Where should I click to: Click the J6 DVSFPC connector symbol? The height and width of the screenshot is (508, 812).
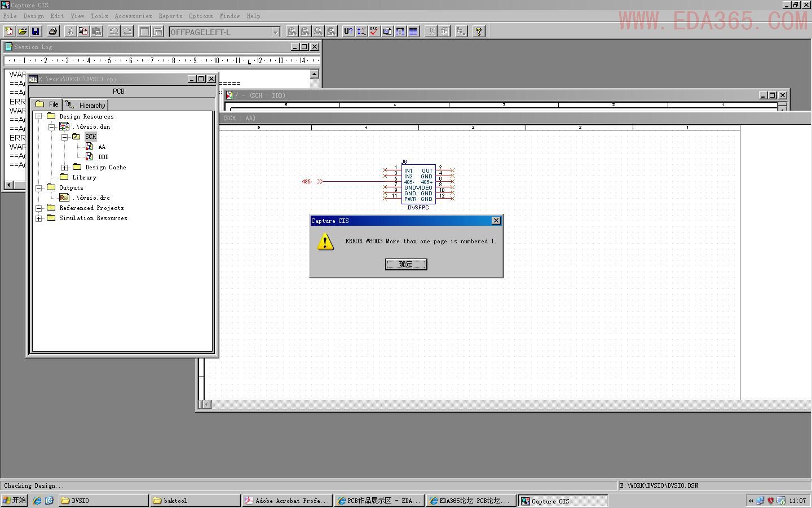pyautogui.click(x=418, y=185)
